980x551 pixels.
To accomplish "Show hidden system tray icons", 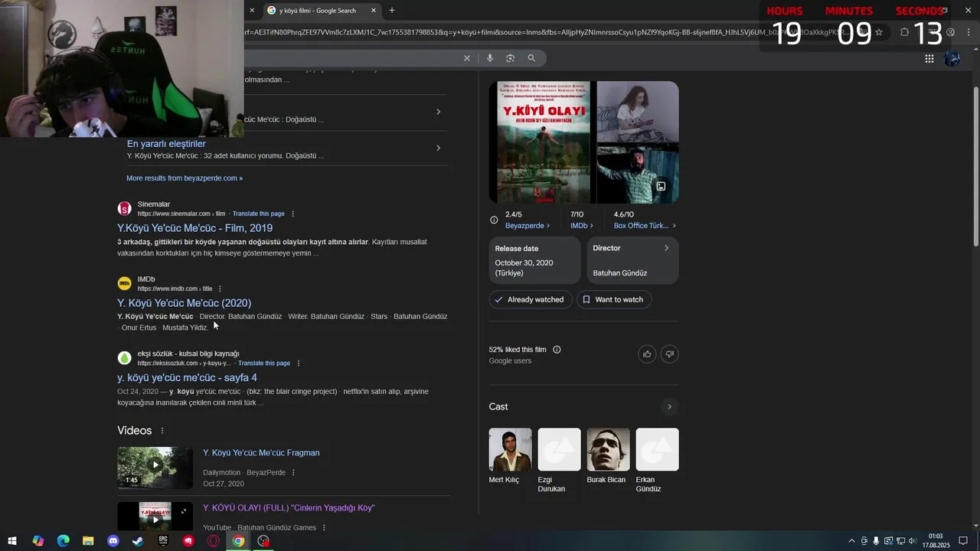I will [851, 541].
